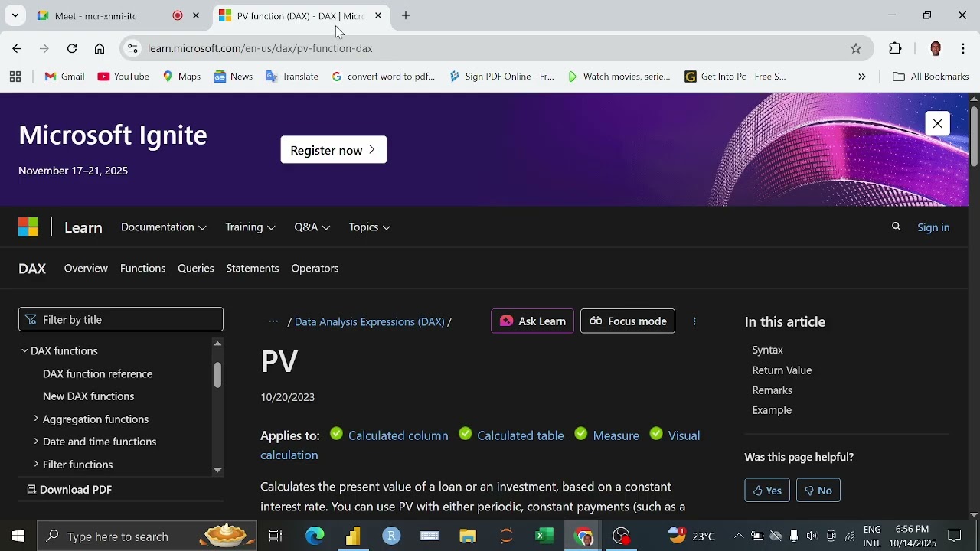Launch Microsoft Edge from taskbar
980x551 pixels.
click(x=315, y=536)
